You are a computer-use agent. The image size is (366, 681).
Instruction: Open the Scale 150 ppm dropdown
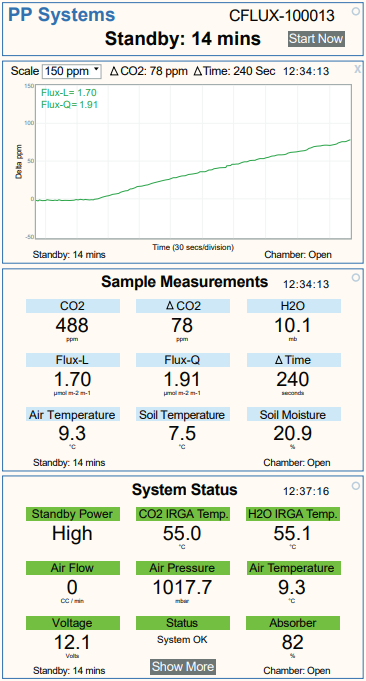72,71
